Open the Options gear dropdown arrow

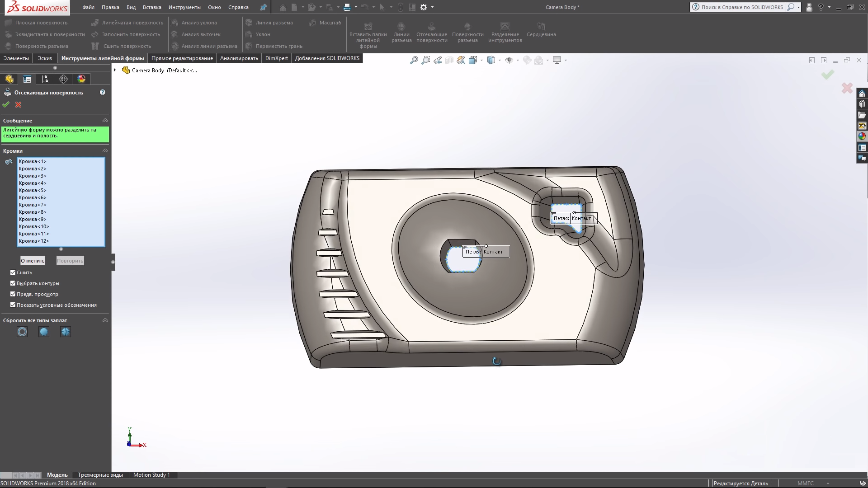tap(432, 7)
